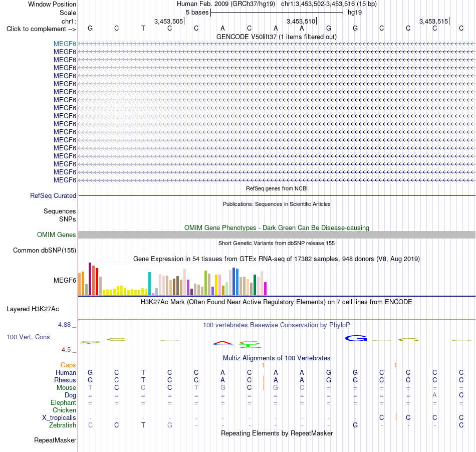Click the -4.5 lower scale value
476x452 pixels.
coord(65,350)
